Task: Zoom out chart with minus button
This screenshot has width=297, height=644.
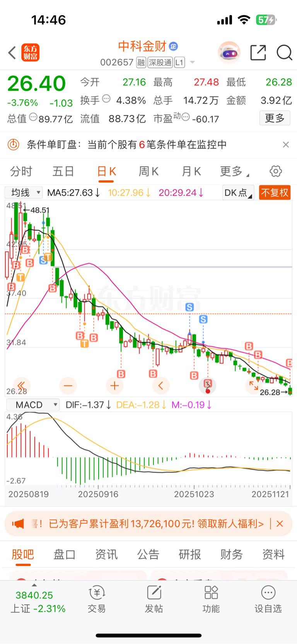Action: pyautogui.click(x=68, y=385)
